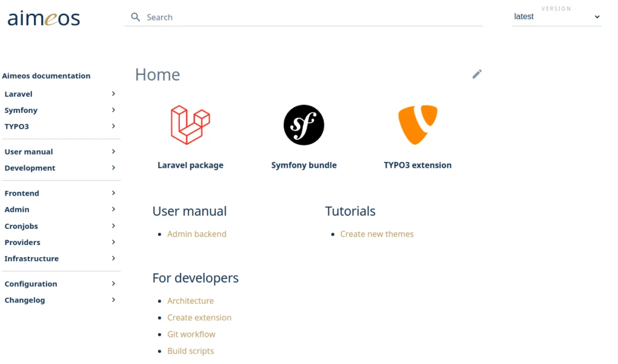Open the Create new themes link
This screenshot has width=618, height=364.
pyautogui.click(x=377, y=234)
